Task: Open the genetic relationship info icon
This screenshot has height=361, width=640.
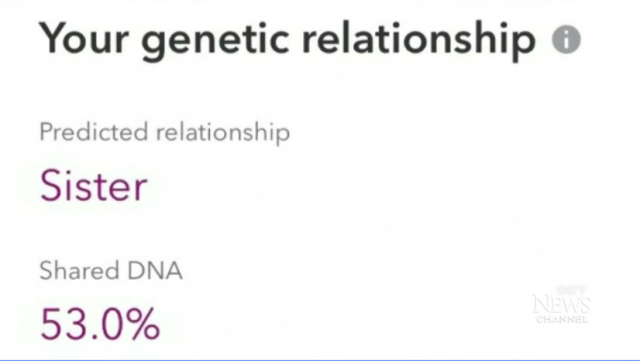Action: [x=566, y=40]
